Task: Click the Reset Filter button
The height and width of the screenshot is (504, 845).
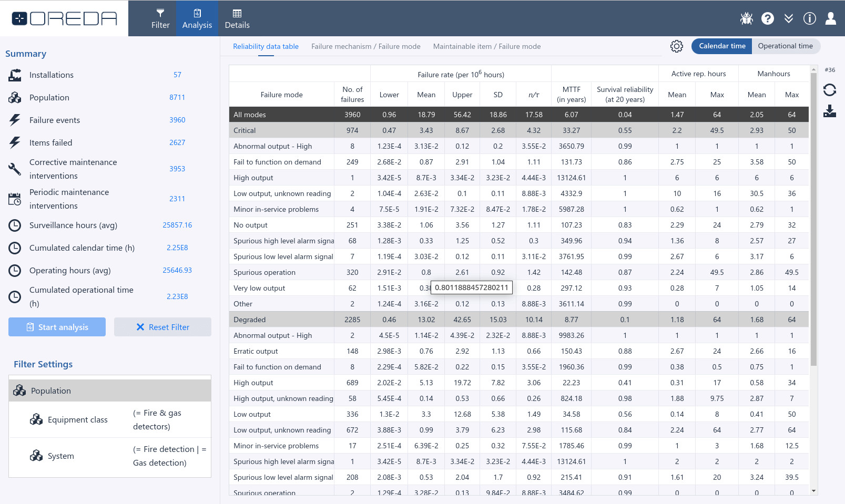Action: (x=162, y=327)
